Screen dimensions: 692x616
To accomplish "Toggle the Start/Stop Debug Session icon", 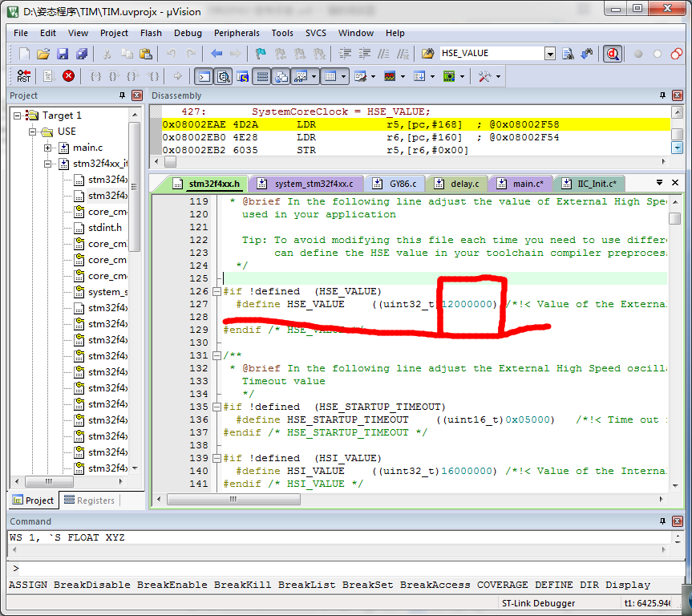I will (x=613, y=54).
